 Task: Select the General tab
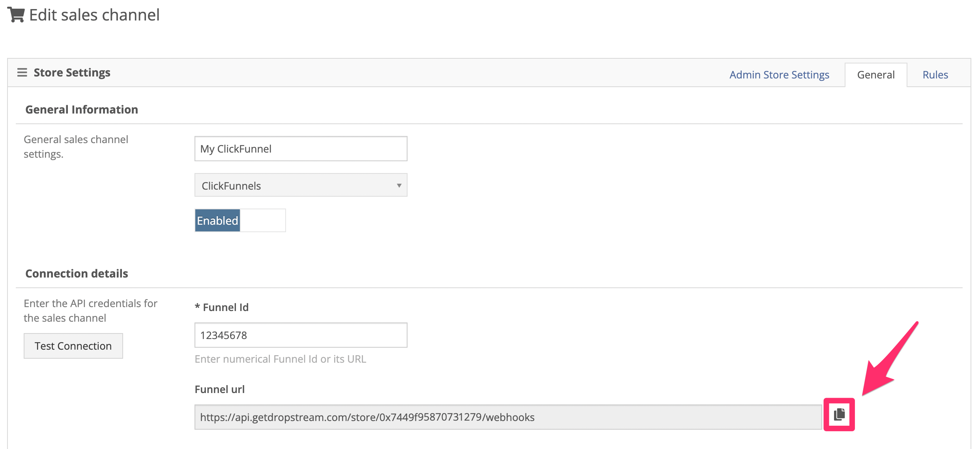point(875,75)
